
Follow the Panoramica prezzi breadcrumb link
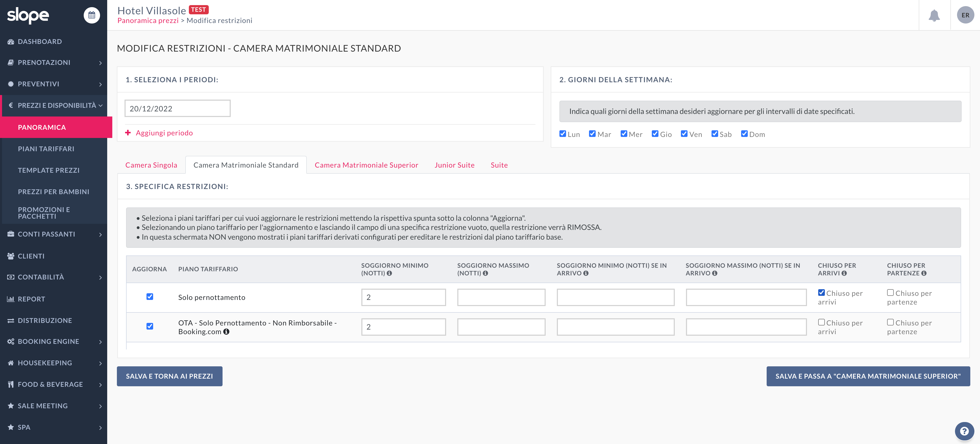(148, 20)
